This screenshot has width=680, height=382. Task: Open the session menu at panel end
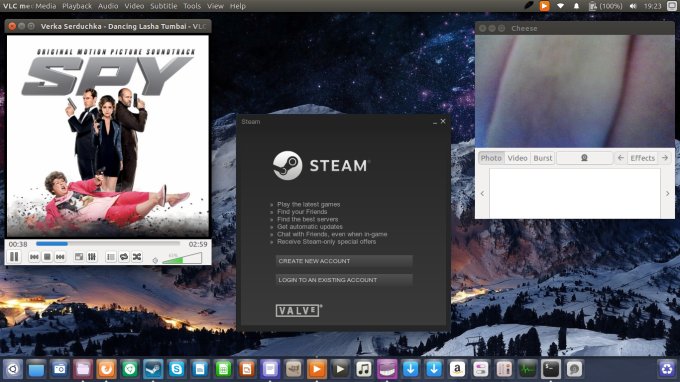point(671,6)
